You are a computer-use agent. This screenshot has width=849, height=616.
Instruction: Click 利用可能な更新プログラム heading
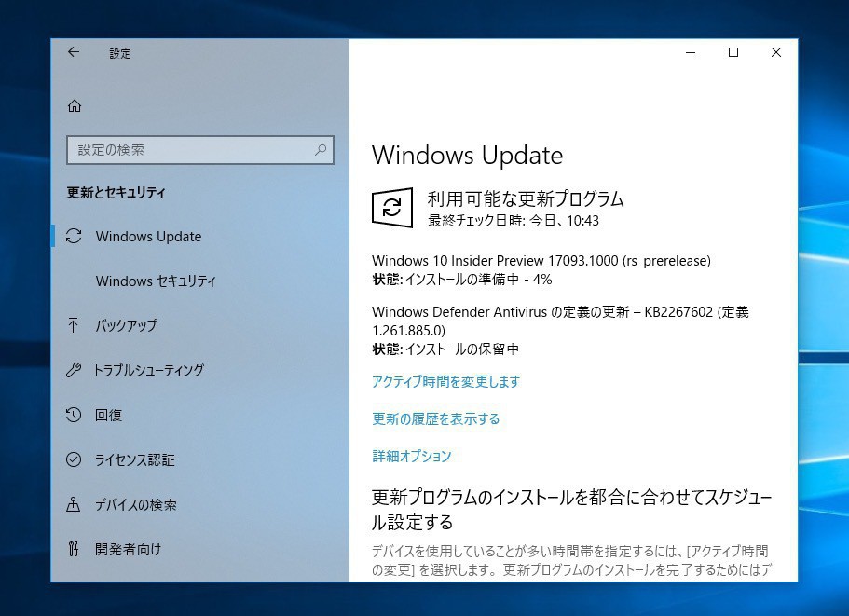coord(526,199)
